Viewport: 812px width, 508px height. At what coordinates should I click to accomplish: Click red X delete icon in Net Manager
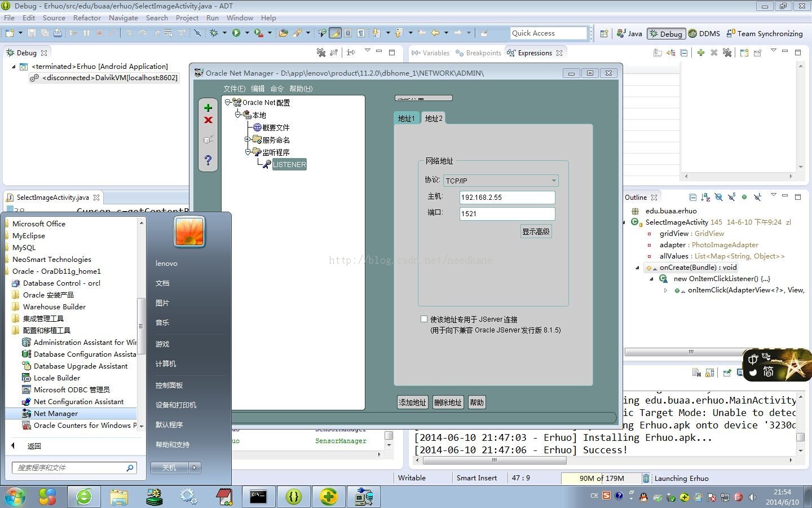pos(208,120)
